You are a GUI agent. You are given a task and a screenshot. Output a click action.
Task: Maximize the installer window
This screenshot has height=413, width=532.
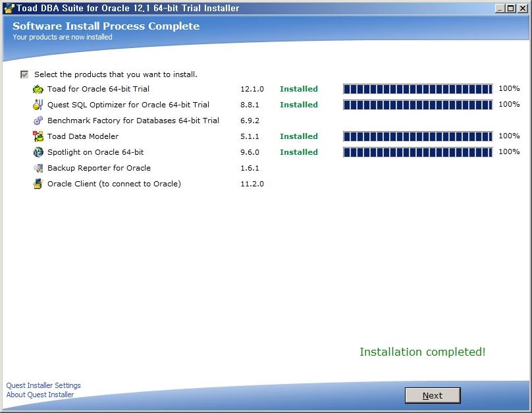click(512, 8)
